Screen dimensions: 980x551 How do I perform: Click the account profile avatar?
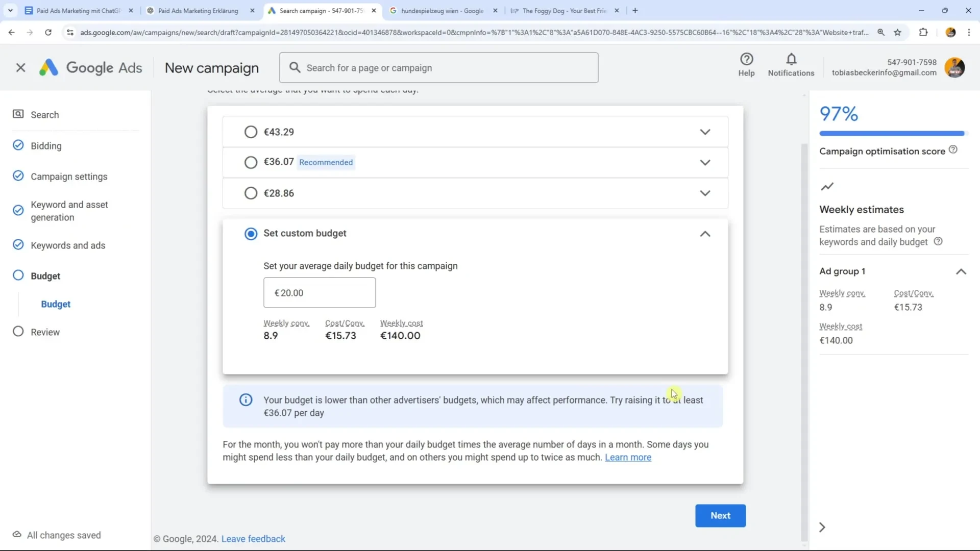954,67
